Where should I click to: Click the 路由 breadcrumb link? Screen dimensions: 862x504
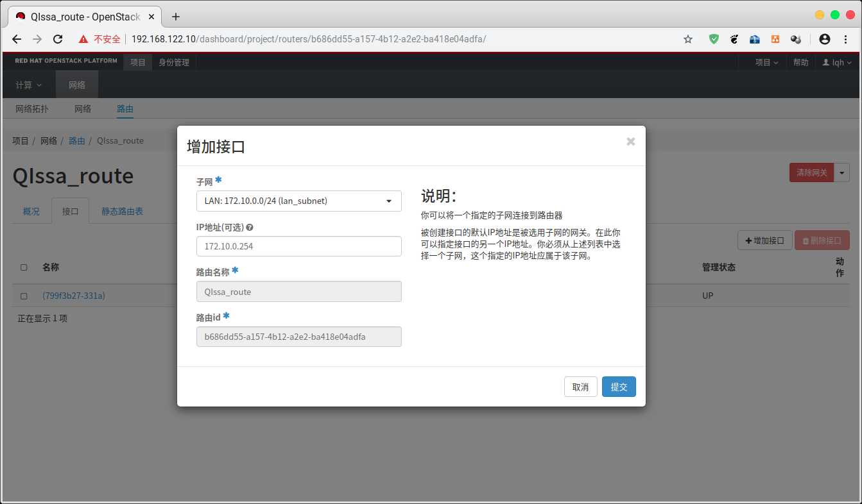pyautogui.click(x=77, y=140)
